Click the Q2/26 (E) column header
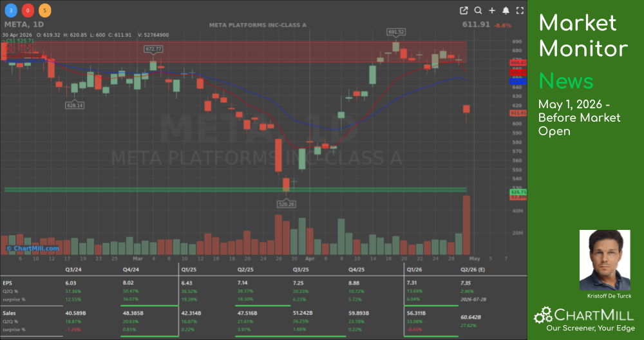The width and height of the screenshot is (644, 340). (473, 270)
